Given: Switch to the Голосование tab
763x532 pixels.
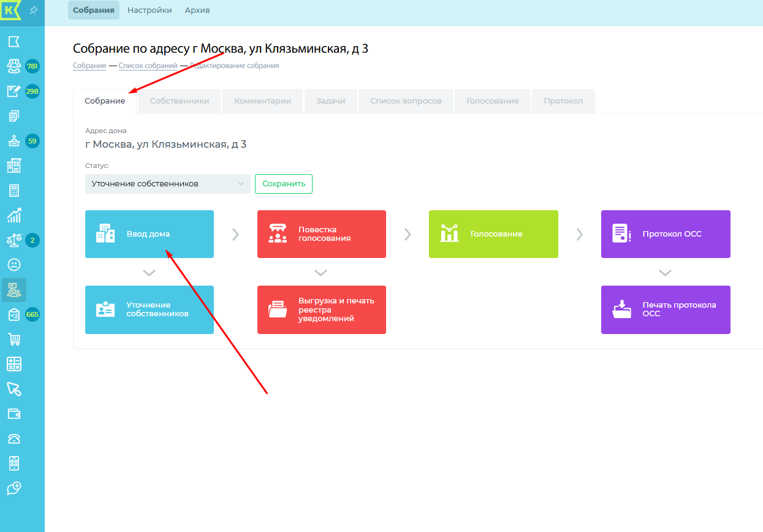Looking at the screenshot, I should (492, 101).
